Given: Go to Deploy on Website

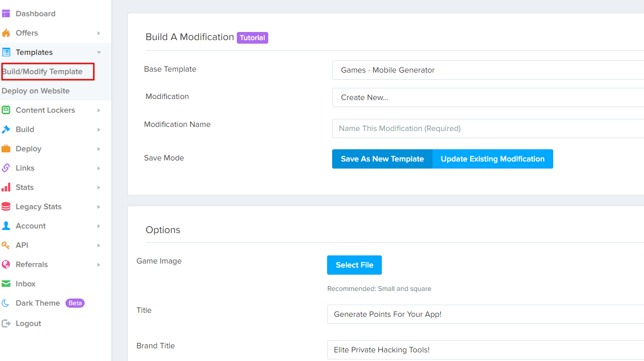Looking at the screenshot, I should pyautogui.click(x=35, y=91).
